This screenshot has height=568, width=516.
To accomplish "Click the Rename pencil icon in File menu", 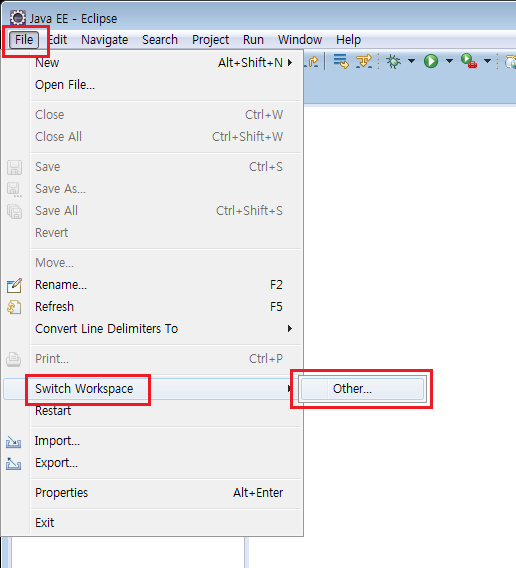I will click(14, 285).
